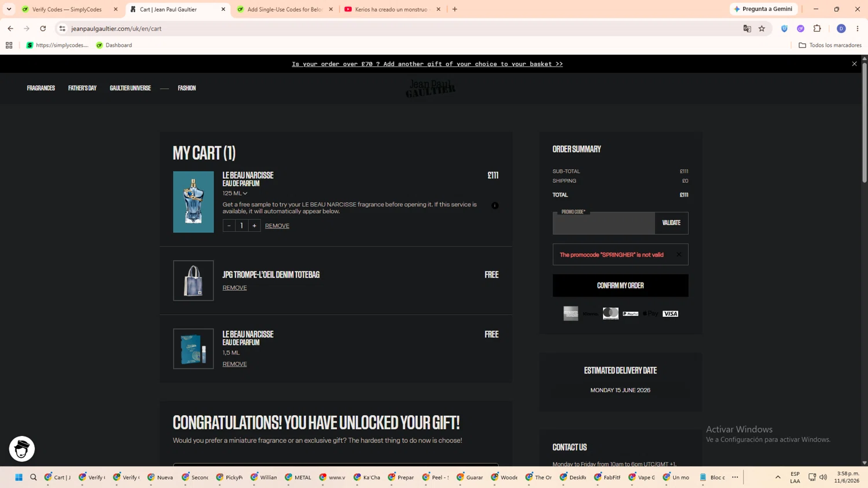Click the purple round extension icon
This screenshot has height=488, width=868.
[801, 28]
